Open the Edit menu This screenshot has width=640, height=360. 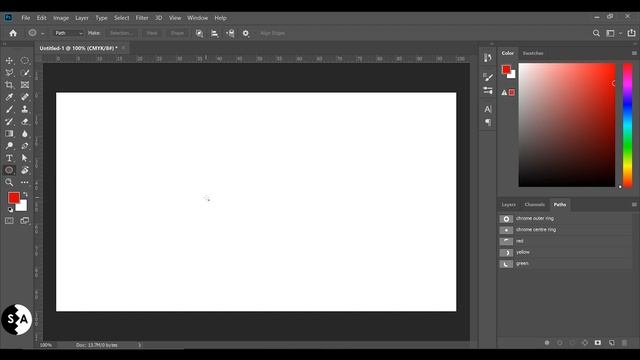pos(42,18)
